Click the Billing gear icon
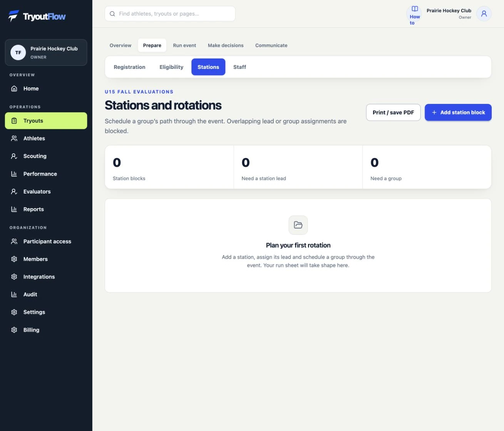Screen dimensions: 504x431 tap(14, 330)
